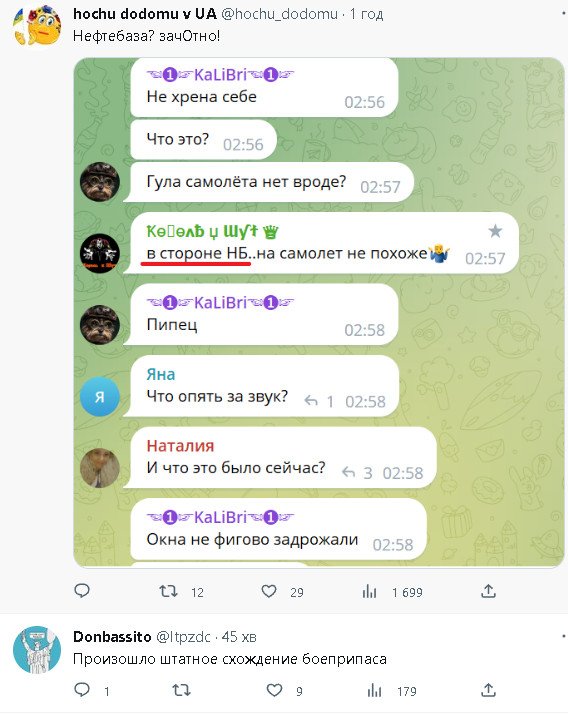Screen dimensions: 568x715
Task: Share Donbassito's comment
Action: pyautogui.click(x=488, y=690)
